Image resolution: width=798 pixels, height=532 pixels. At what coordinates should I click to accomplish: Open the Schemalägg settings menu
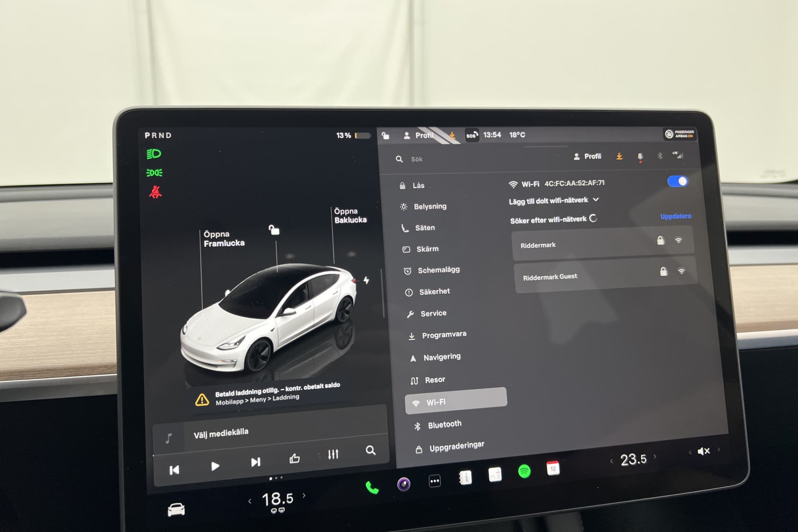(431, 270)
